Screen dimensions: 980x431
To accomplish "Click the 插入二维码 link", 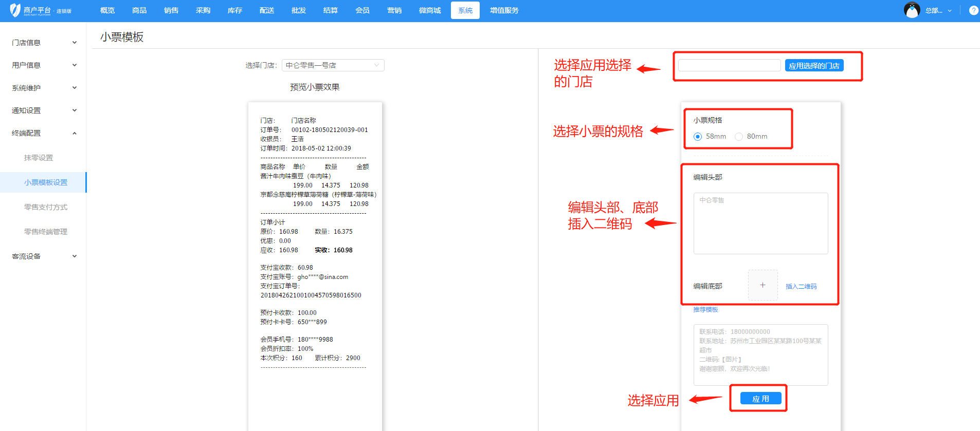I will 801,287.
